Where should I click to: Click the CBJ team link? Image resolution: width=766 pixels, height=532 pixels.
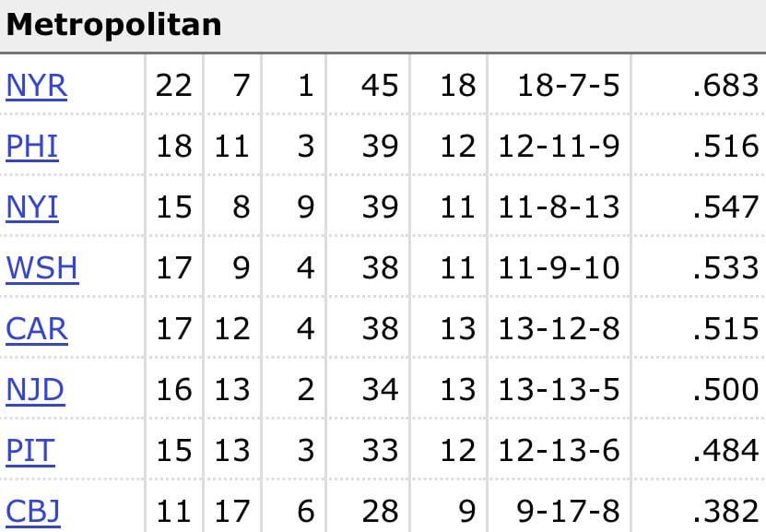33,511
